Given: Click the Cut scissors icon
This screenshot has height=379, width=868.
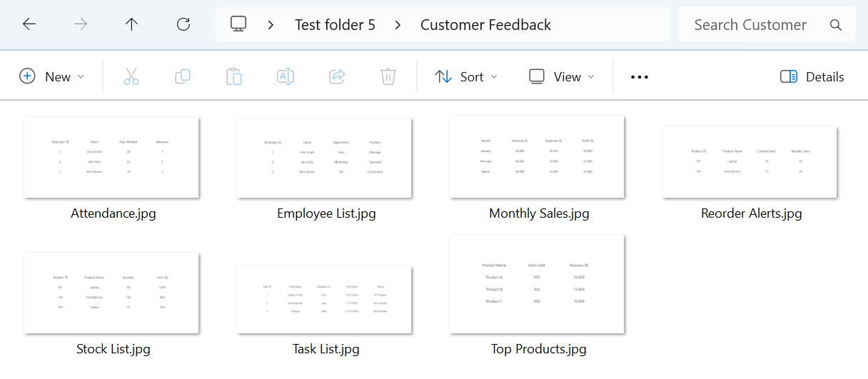Looking at the screenshot, I should pos(131,76).
